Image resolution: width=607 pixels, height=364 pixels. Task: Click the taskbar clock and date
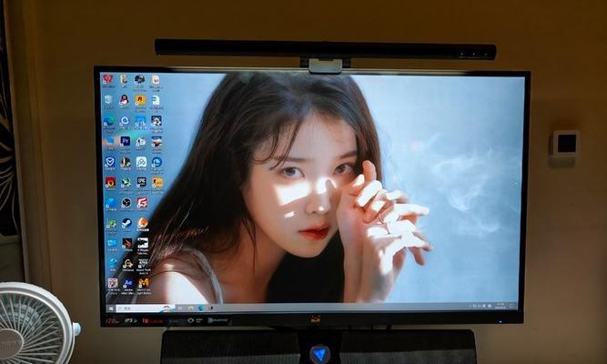(501, 306)
